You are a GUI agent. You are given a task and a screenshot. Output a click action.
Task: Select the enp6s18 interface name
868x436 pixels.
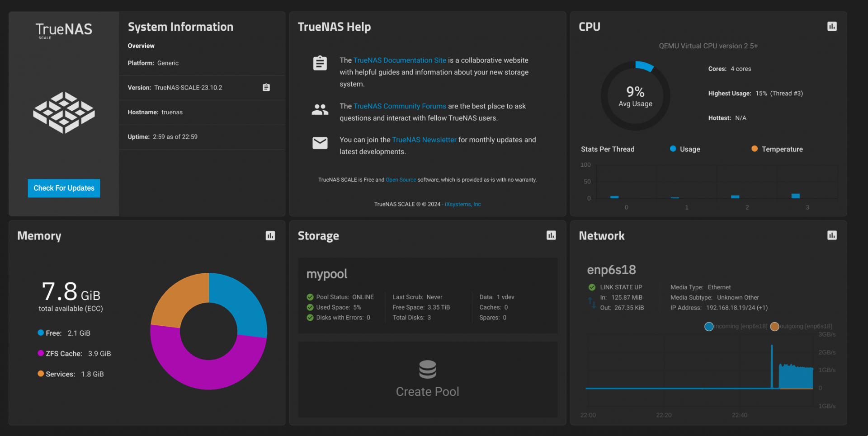coord(611,270)
